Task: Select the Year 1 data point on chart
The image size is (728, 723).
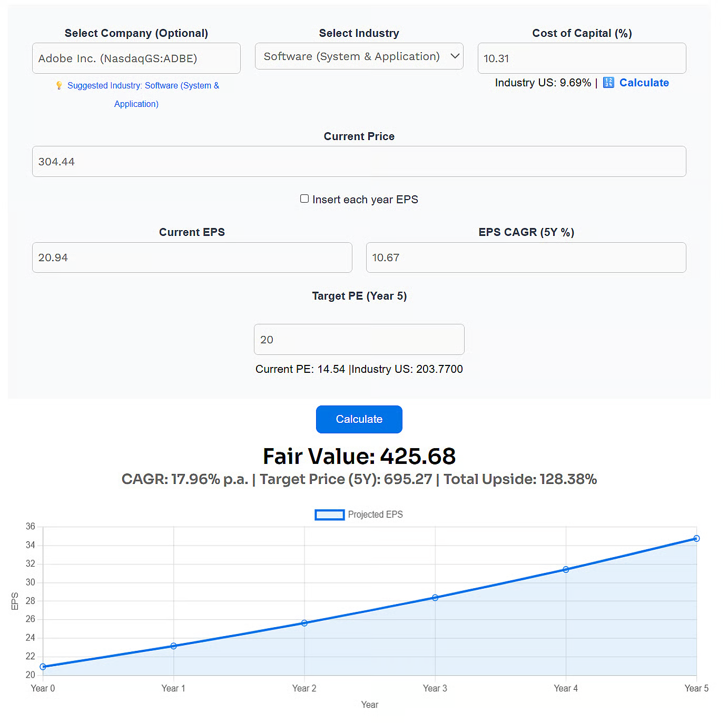Action: (x=174, y=646)
